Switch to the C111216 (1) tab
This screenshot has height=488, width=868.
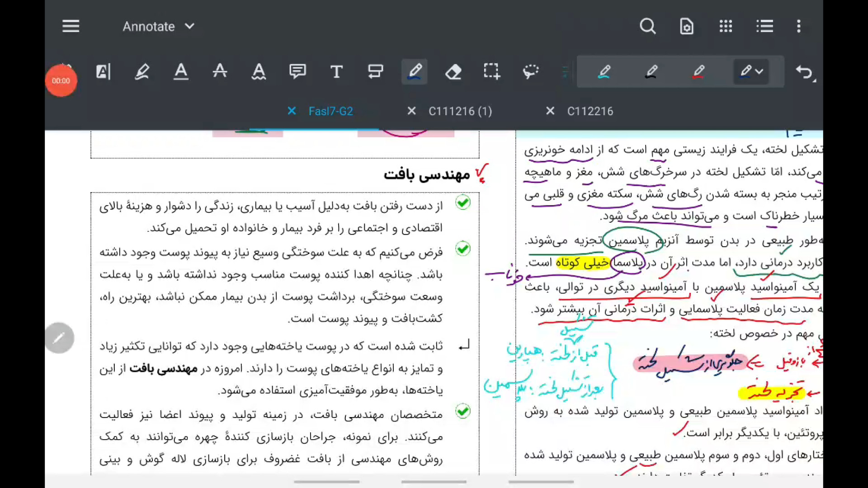coord(460,111)
